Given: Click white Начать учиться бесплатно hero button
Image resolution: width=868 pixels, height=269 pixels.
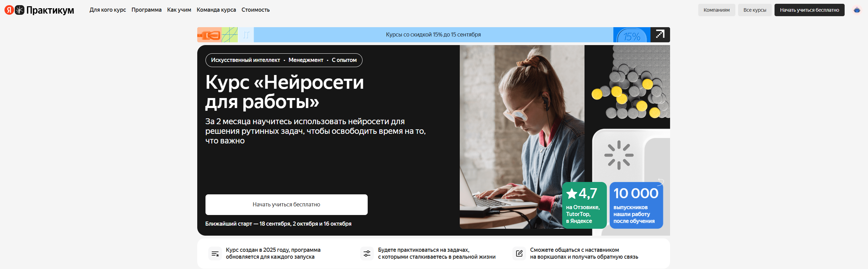Looking at the screenshot, I should click(286, 205).
